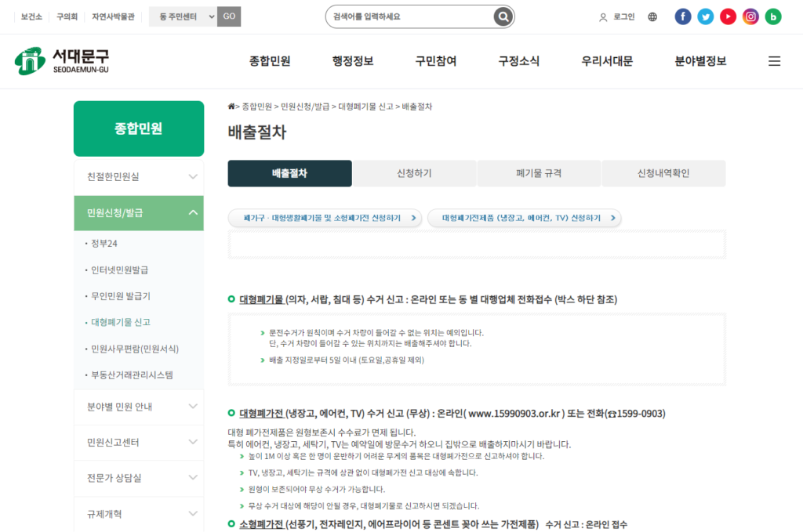This screenshot has height=532, width=803.
Task: Open the 분야별정보 main menu
Action: coord(700,61)
